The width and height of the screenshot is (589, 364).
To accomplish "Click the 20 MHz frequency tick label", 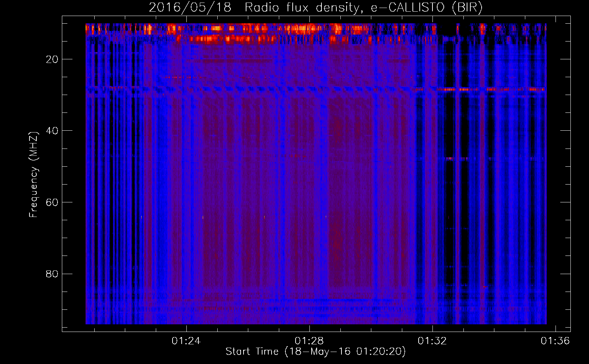I will click(52, 59).
